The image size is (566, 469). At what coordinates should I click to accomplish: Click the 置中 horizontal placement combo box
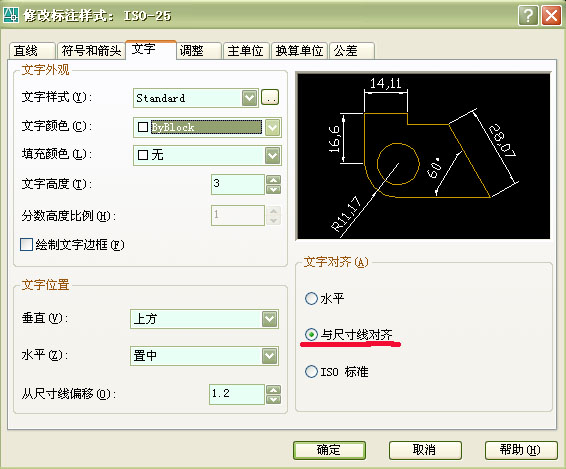coord(204,356)
